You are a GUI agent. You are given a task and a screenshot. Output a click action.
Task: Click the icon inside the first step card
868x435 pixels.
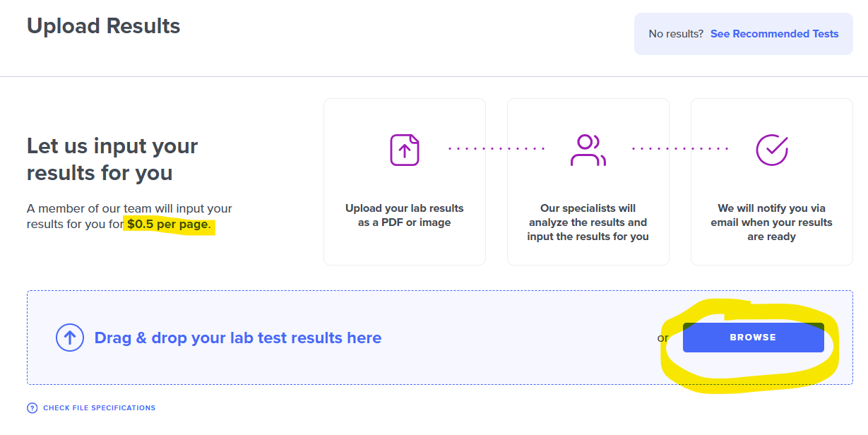[x=404, y=150]
